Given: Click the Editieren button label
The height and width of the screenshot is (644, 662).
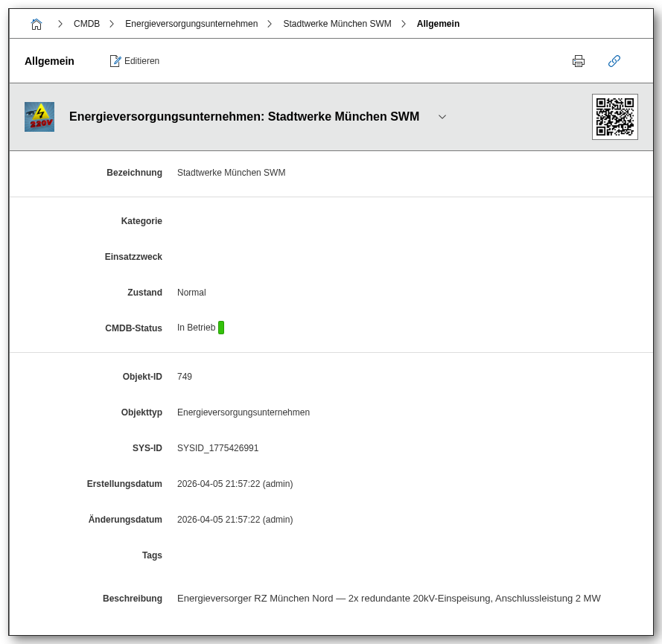Looking at the screenshot, I should (141, 61).
